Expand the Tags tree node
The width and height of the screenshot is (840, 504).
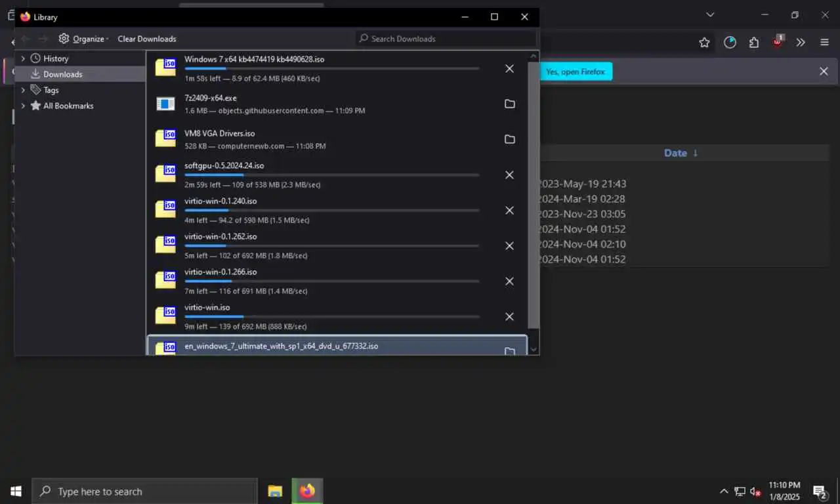pyautogui.click(x=23, y=90)
